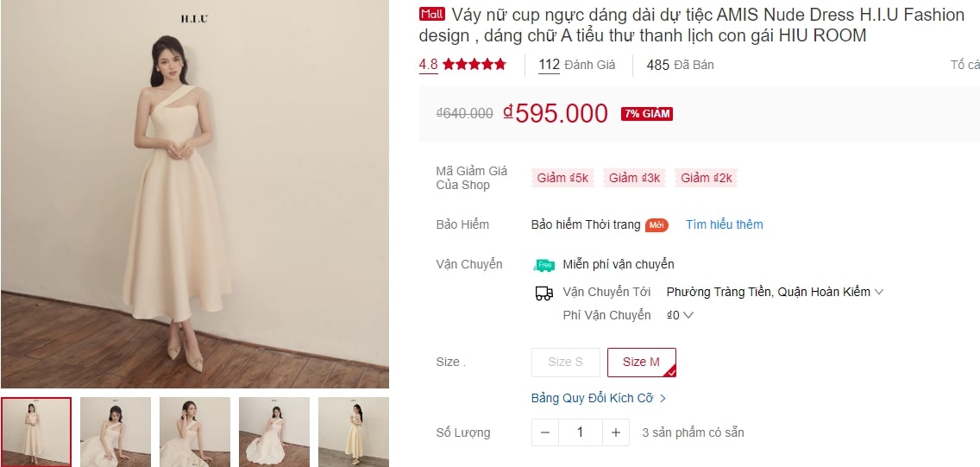Click the red Mall badge icon
980x467 pixels.
(x=432, y=14)
